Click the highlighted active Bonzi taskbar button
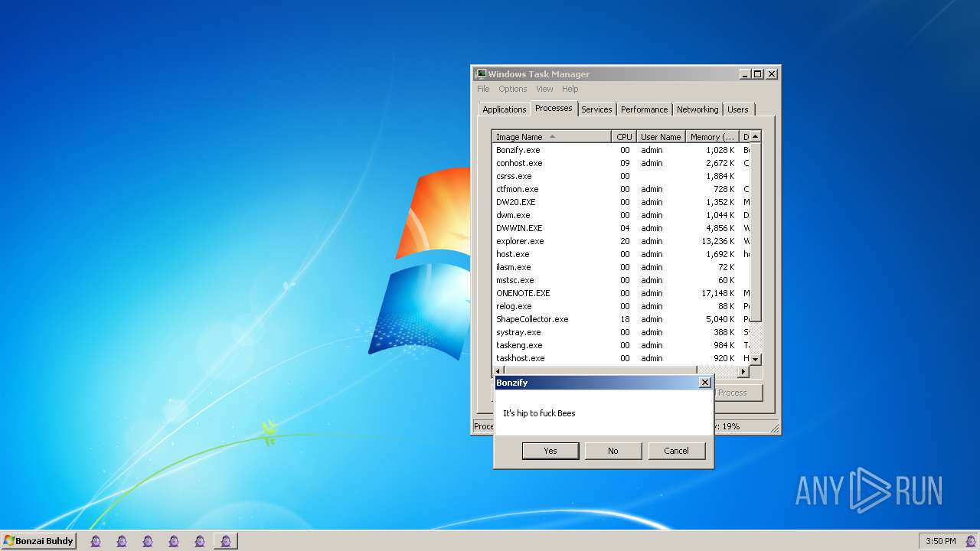Image resolution: width=980 pixels, height=551 pixels. tap(225, 541)
